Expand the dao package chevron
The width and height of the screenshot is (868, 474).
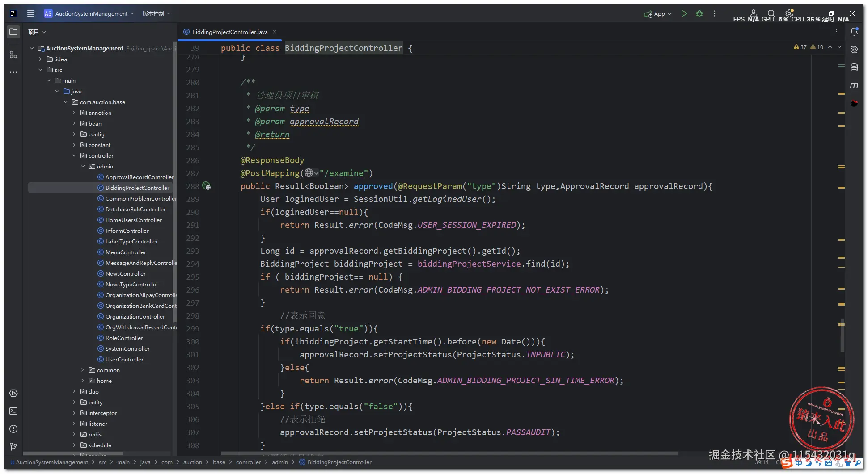74,391
